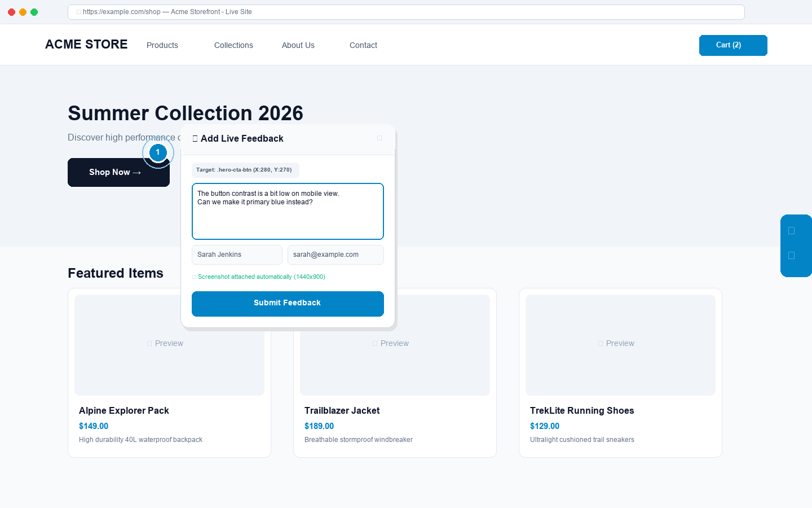Image resolution: width=812 pixels, height=508 pixels.
Task: Open the About Us page
Action: coord(298,45)
